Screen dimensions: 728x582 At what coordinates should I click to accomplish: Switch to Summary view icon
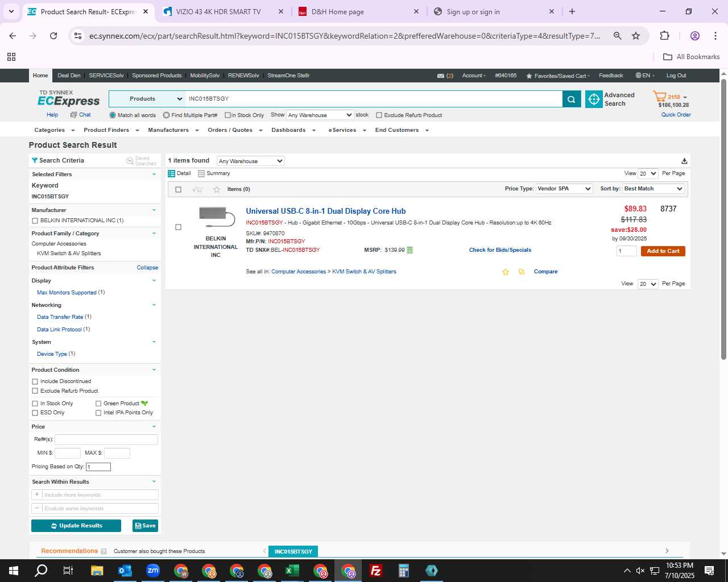(201, 173)
